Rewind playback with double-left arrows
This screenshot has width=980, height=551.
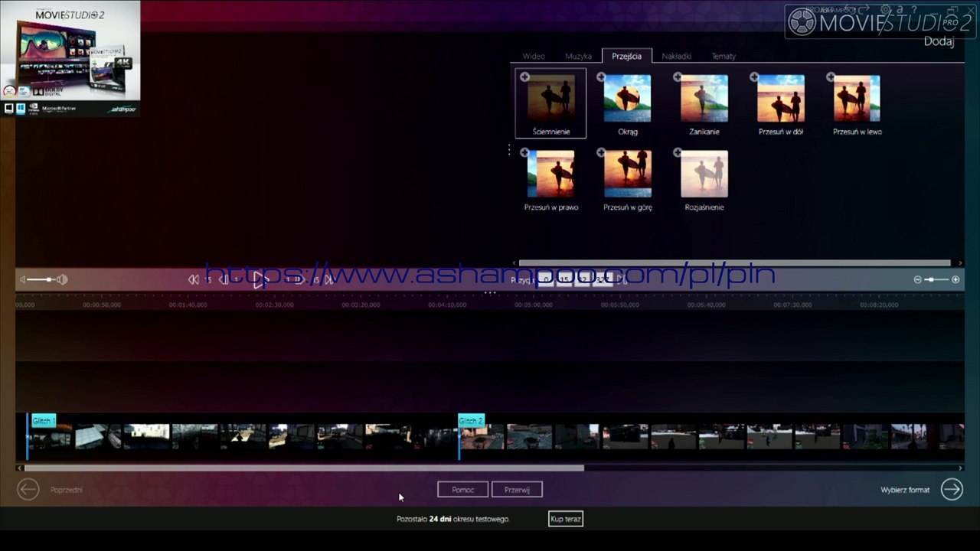194,279
